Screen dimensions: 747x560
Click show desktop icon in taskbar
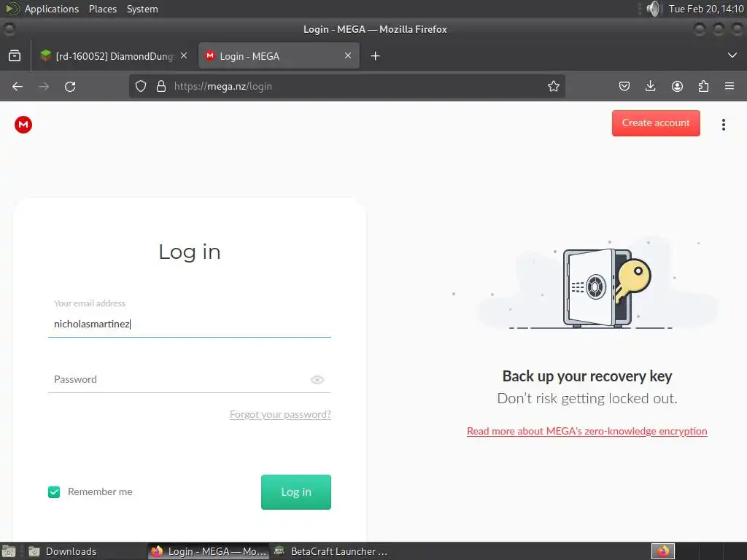tap(9, 551)
